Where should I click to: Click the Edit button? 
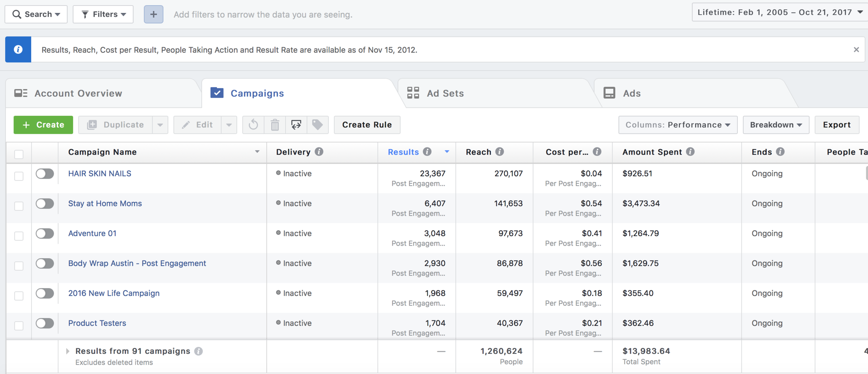click(x=197, y=125)
